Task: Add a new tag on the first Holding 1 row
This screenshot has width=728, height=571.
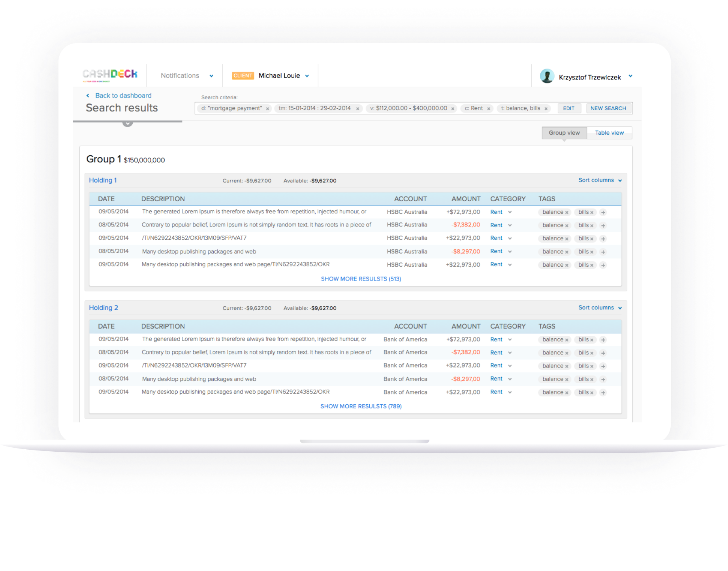Action: point(603,212)
